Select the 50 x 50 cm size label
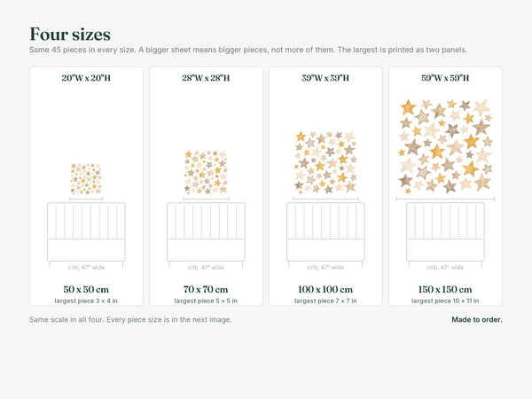The height and width of the screenshot is (399, 532). (x=86, y=289)
